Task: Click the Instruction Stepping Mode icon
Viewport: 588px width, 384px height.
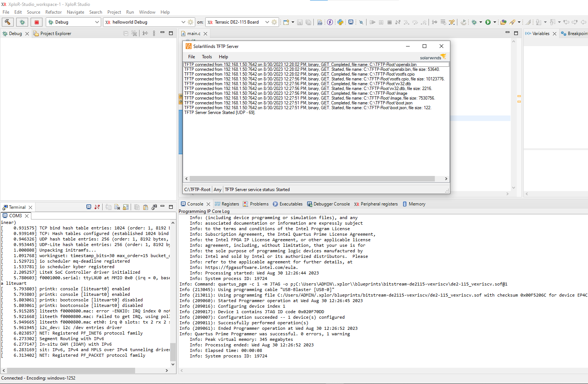Action: (434, 22)
